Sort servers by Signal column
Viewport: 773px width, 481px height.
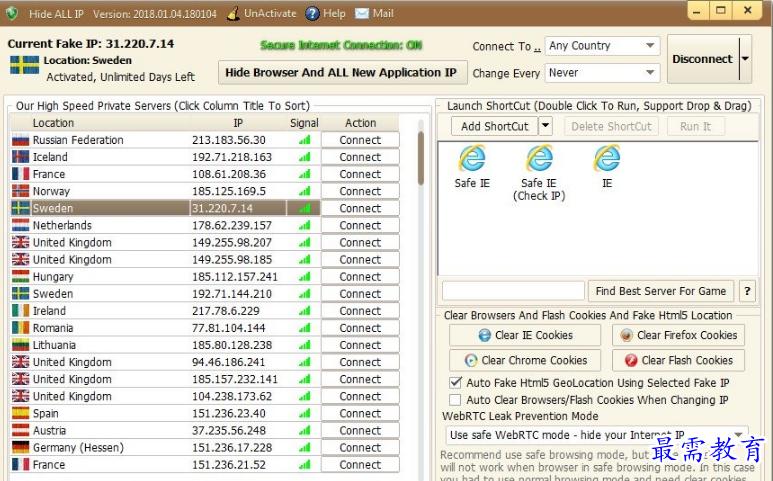coord(304,123)
